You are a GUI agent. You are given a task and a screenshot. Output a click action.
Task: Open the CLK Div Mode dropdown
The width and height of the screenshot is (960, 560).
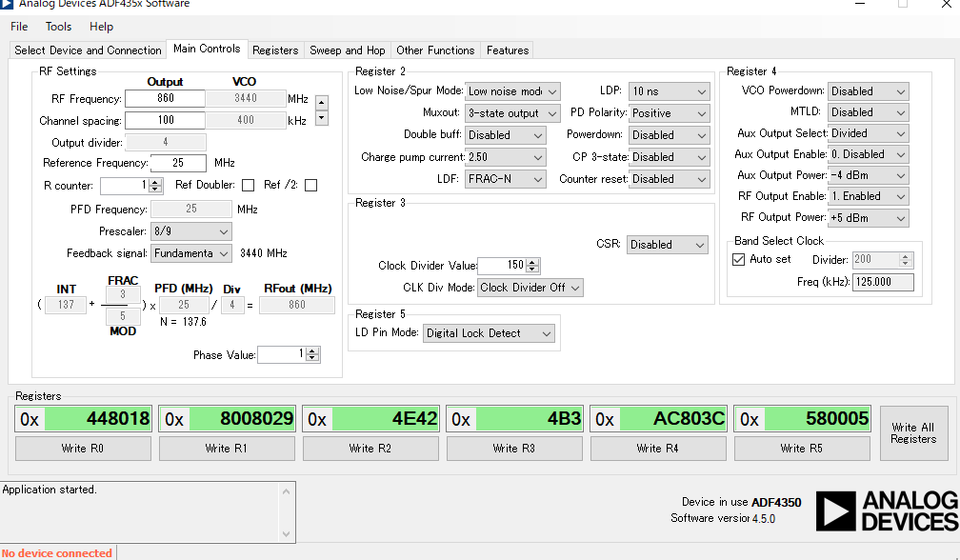pyautogui.click(x=530, y=288)
